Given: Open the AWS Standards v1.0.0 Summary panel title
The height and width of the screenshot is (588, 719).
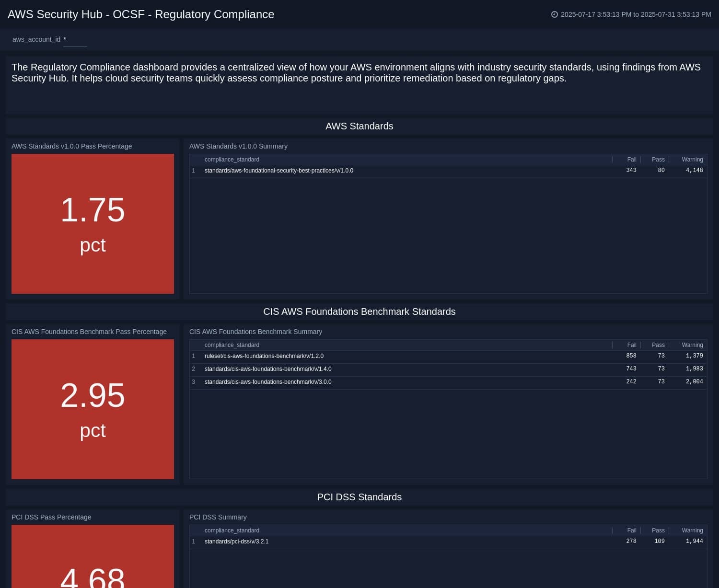Looking at the screenshot, I should tap(238, 146).
